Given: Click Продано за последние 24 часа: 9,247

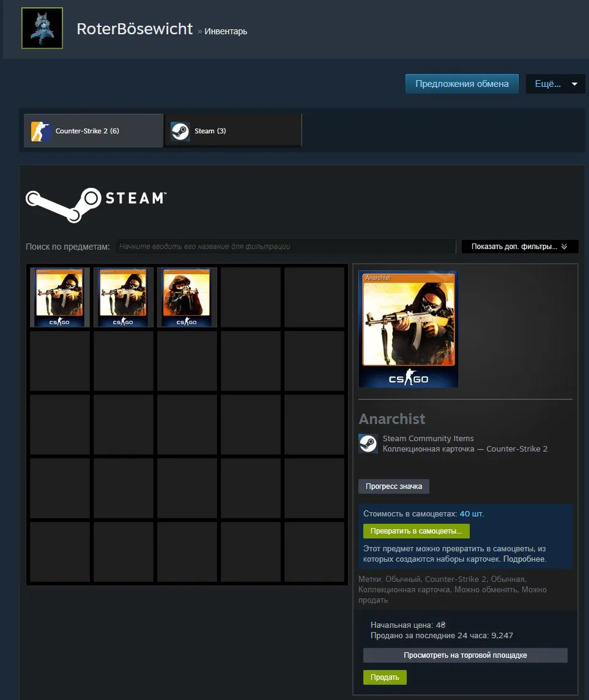Looking at the screenshot, I should coord(442,635).
